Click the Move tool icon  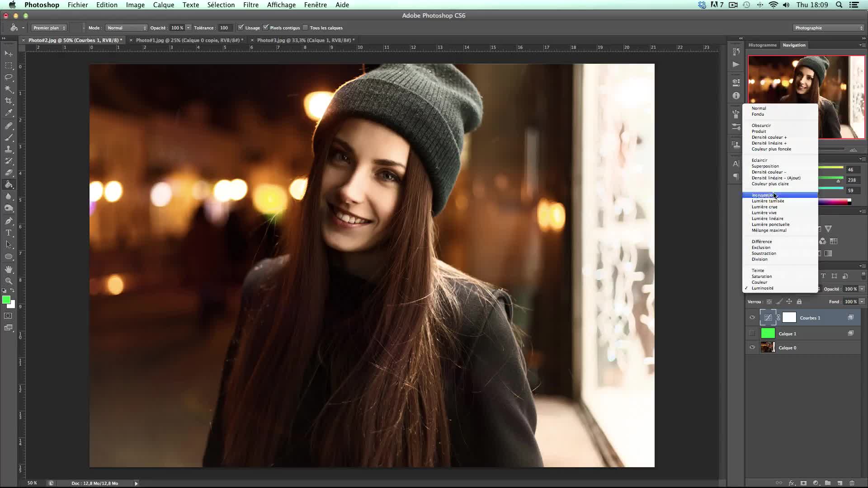coord(9,52)
